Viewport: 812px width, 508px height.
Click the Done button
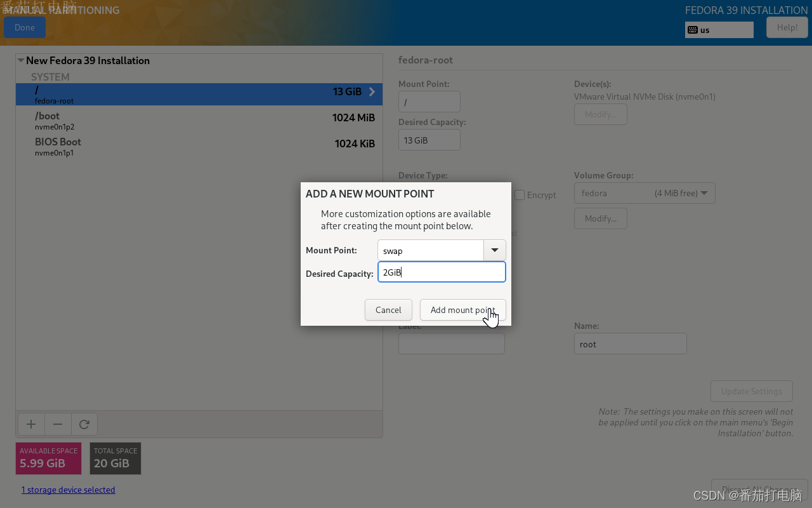coord(25,27)
